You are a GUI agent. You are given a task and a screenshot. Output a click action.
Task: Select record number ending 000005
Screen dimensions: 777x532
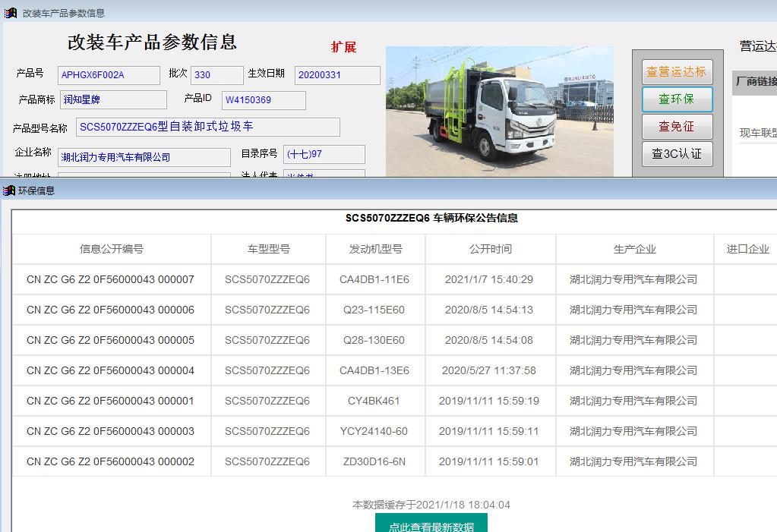point(110,340)
